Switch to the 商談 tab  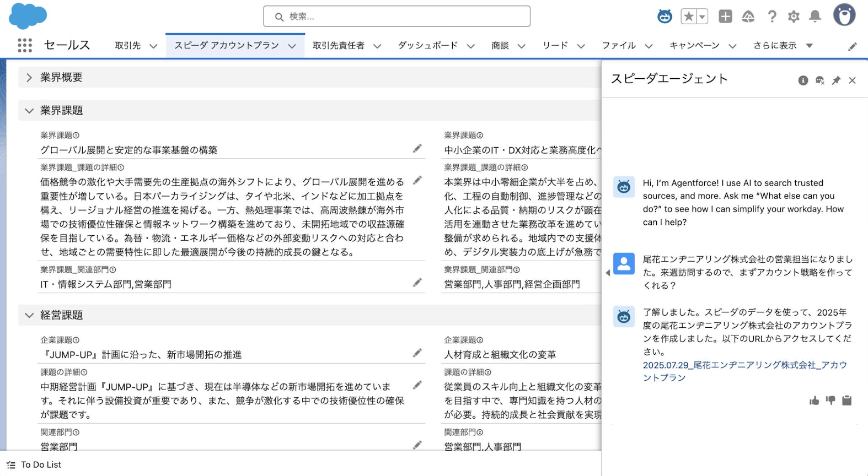tap(500, 46)
